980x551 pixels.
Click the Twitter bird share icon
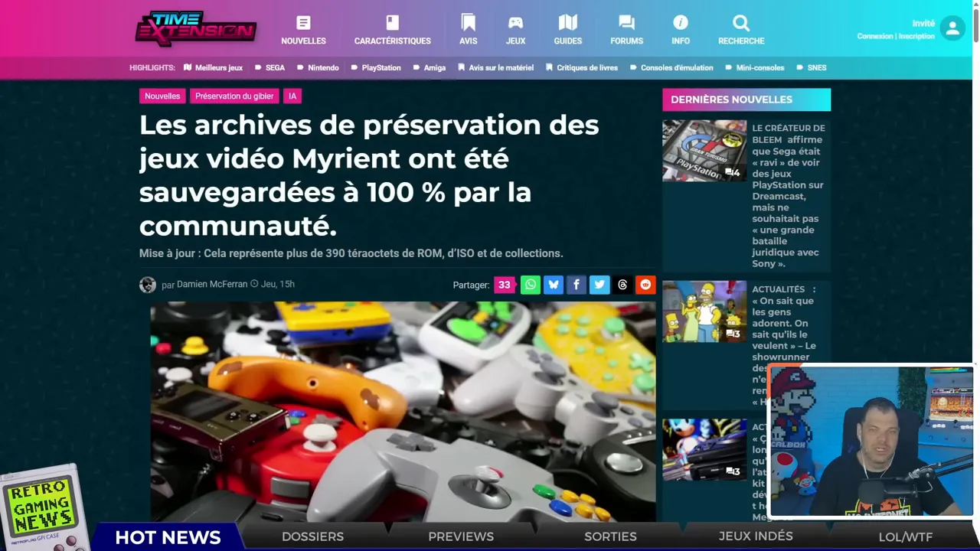click(x=599, y=285)
